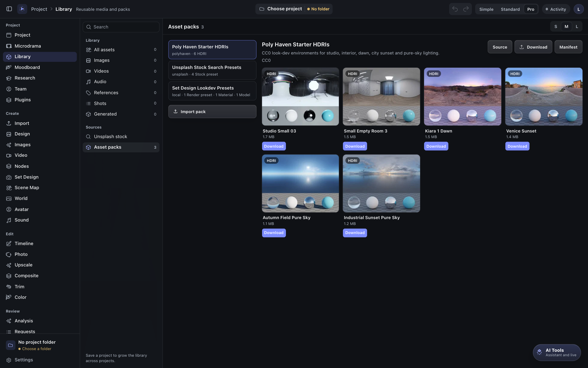Select the Unsplash stock source
Image resolution: width=588 pixels, height=368 pixels.
pyautogui.click(x=121, y=136)
